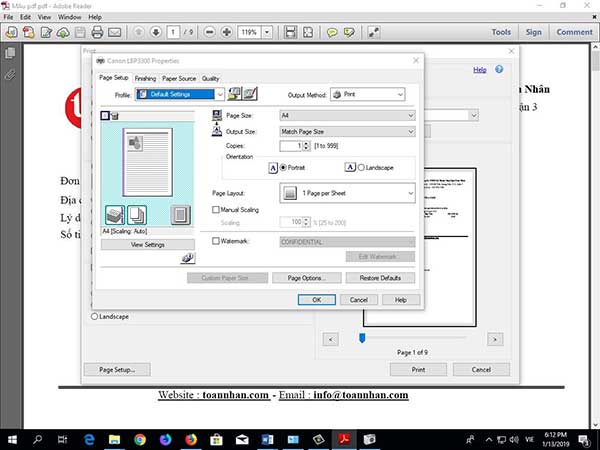The height and width of the screenshot is (450, 600).
Task: Click the Add Profile icon next to Profile
Action: click(235, 94)
